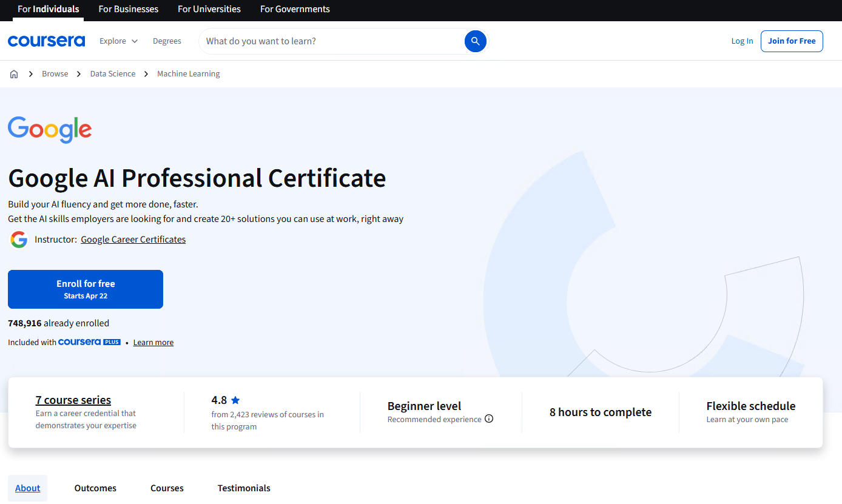Viewport: 842px width, 504px height.
Task: Click the 4.8 star rating
Action: pyautogui.click(x=226, y=400)
